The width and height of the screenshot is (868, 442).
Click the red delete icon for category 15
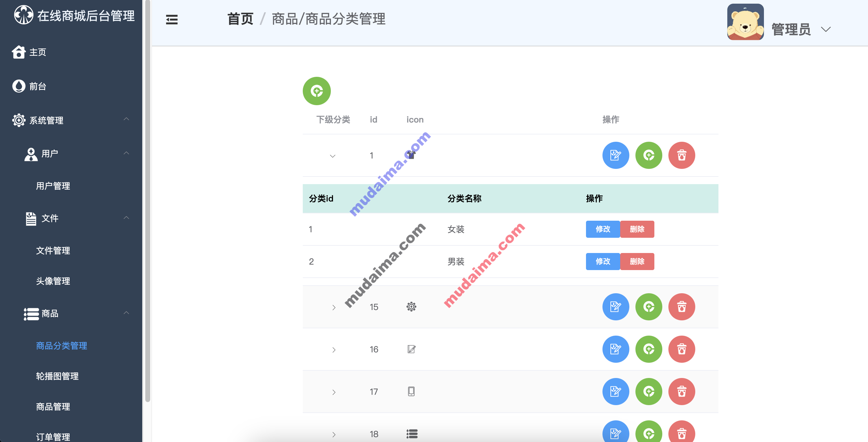click(682, 307)
